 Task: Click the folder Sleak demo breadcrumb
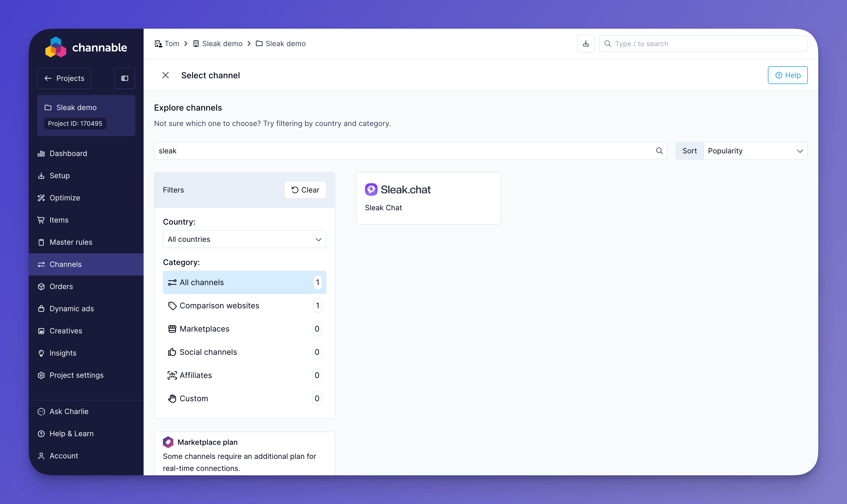[x=281, y=44]
